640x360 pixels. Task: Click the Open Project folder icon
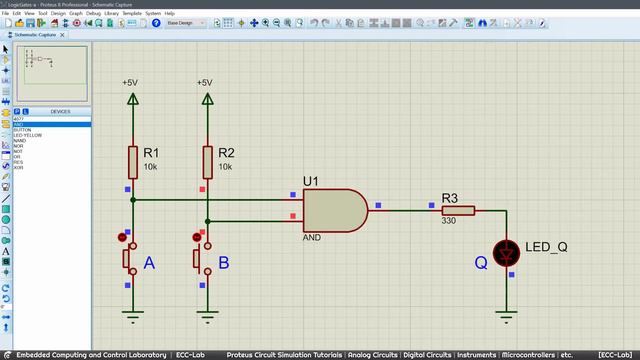tap(19, 23)
